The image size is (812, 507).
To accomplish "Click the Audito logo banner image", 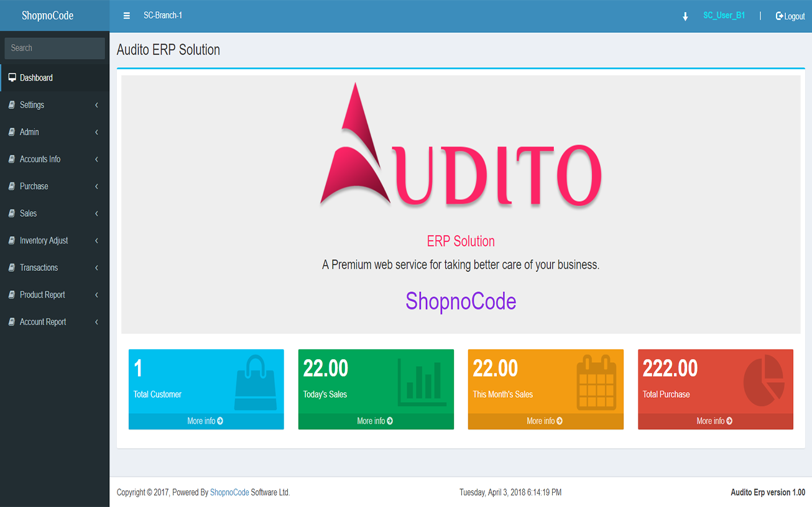I will pyautogui.click(x=461, y=145).
